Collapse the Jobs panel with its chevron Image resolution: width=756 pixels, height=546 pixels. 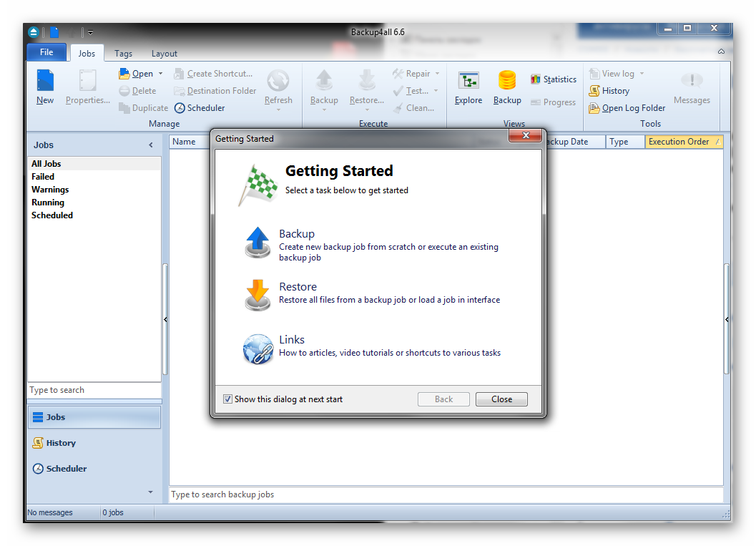(x=151, y=145)
